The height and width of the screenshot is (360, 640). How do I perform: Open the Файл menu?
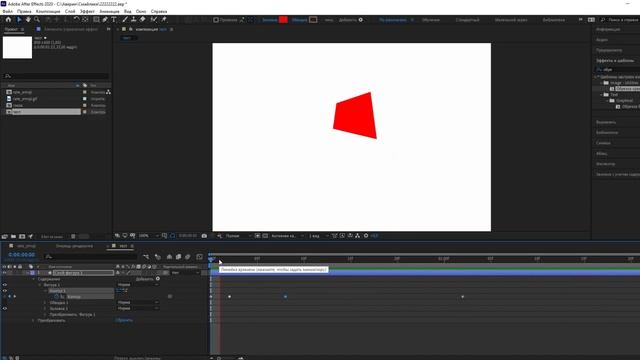click(7, 11)
